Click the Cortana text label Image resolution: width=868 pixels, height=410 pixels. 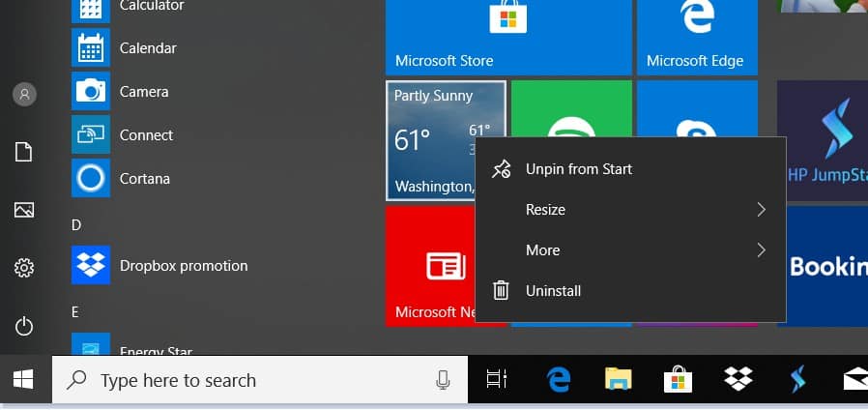tap(144, 178)
